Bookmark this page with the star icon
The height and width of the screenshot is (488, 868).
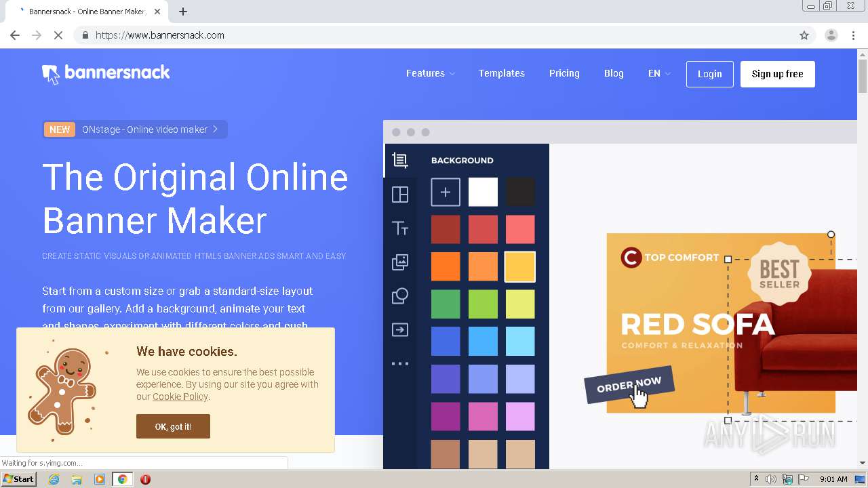point(804,35)
